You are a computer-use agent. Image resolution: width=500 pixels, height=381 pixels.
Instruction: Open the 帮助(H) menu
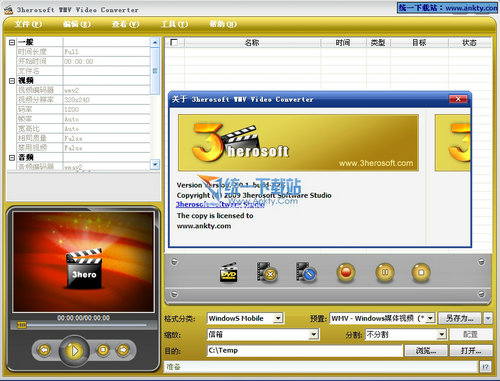pyautogui.click(x=223, y=24)
